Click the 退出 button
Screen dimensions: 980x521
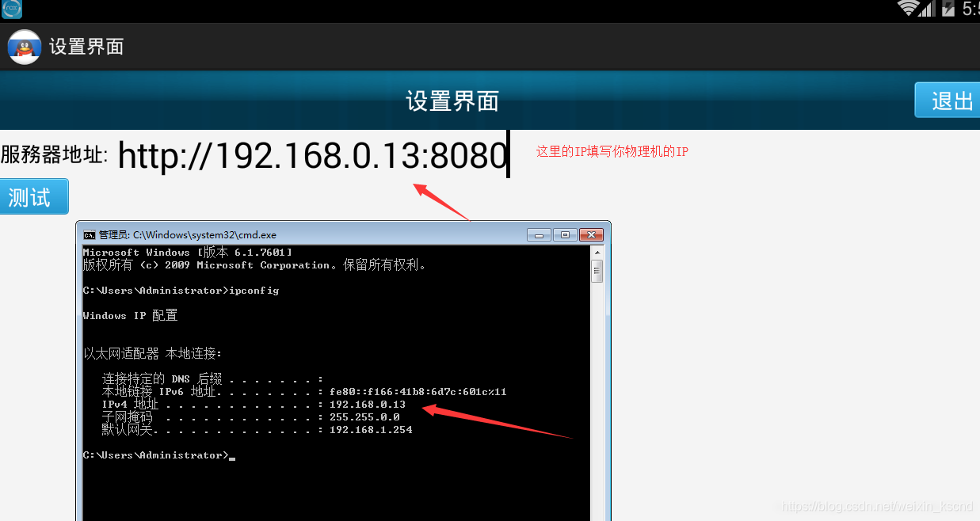(x=948, y=101)
